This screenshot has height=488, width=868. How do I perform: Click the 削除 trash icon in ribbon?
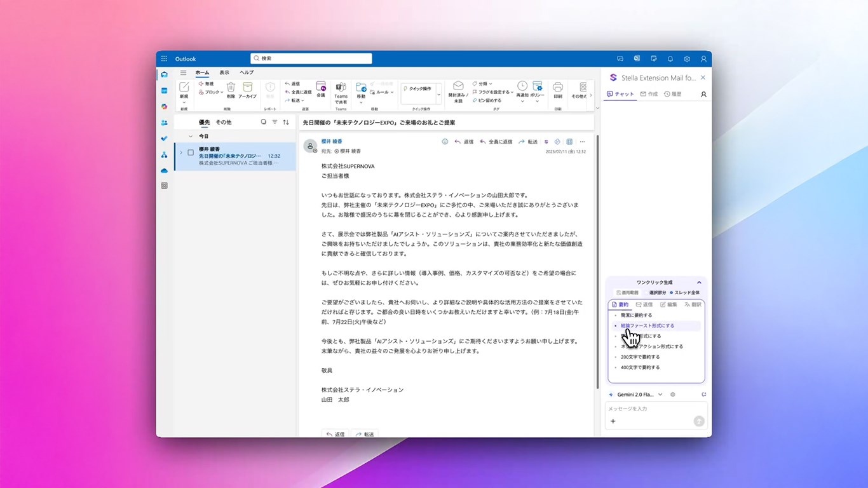tap(231, 87)
